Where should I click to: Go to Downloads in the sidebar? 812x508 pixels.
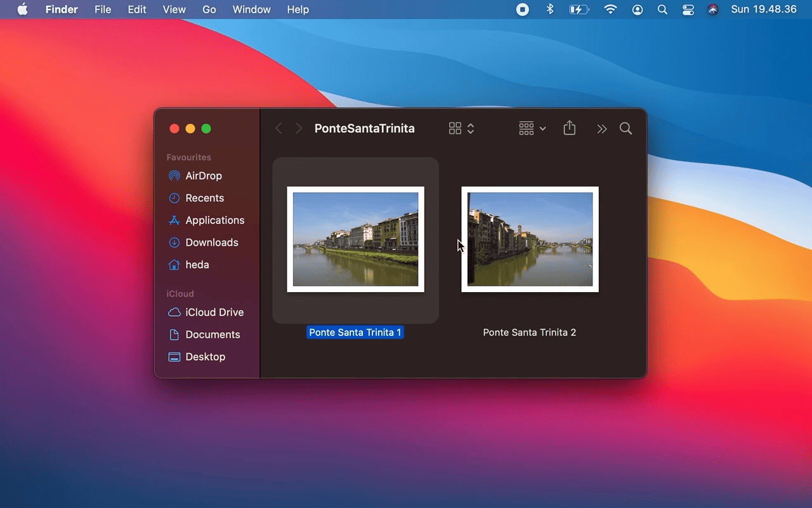211,243
